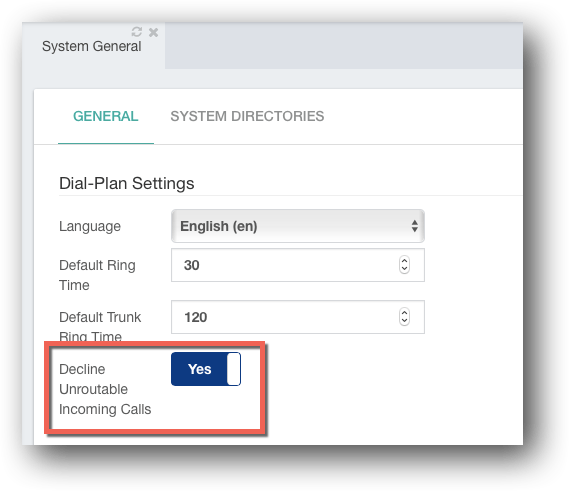Screen dimensions: 569x491
Task: Decrease Default Trunk Ring Time with down arrow
Action: coord(404,321)
